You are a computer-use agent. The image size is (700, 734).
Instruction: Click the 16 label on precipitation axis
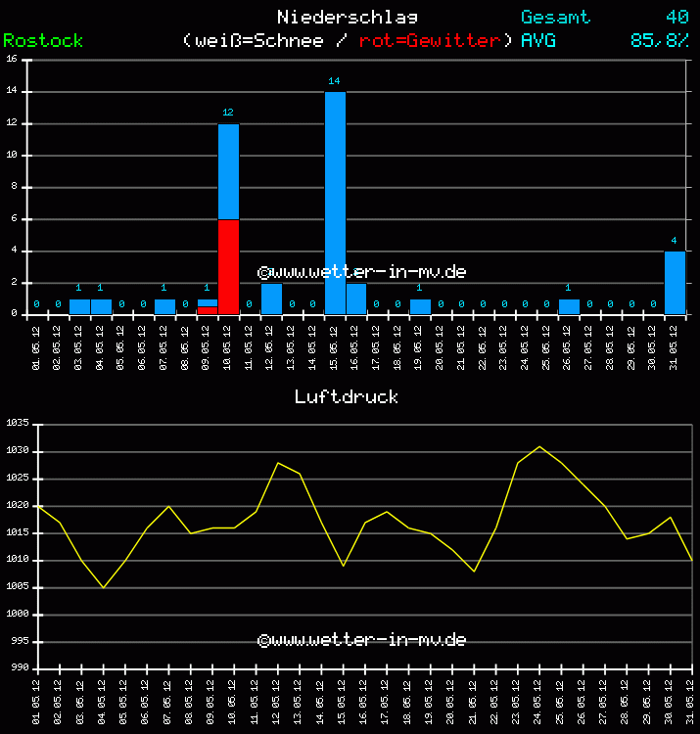12,60
